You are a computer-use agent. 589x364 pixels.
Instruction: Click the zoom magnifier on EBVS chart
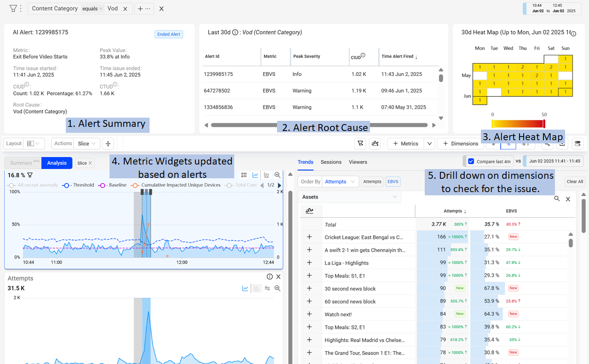277,175
